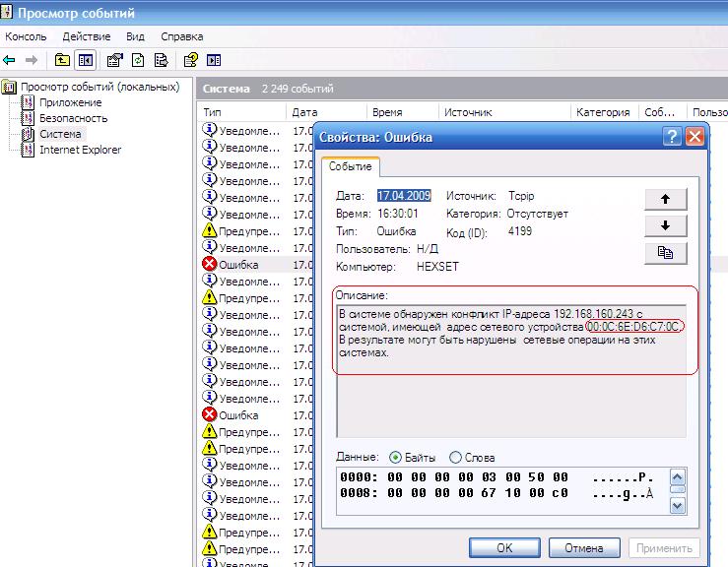Open the Справка menu
Screen dimensions: 728x567
click(x=181, y=36)
